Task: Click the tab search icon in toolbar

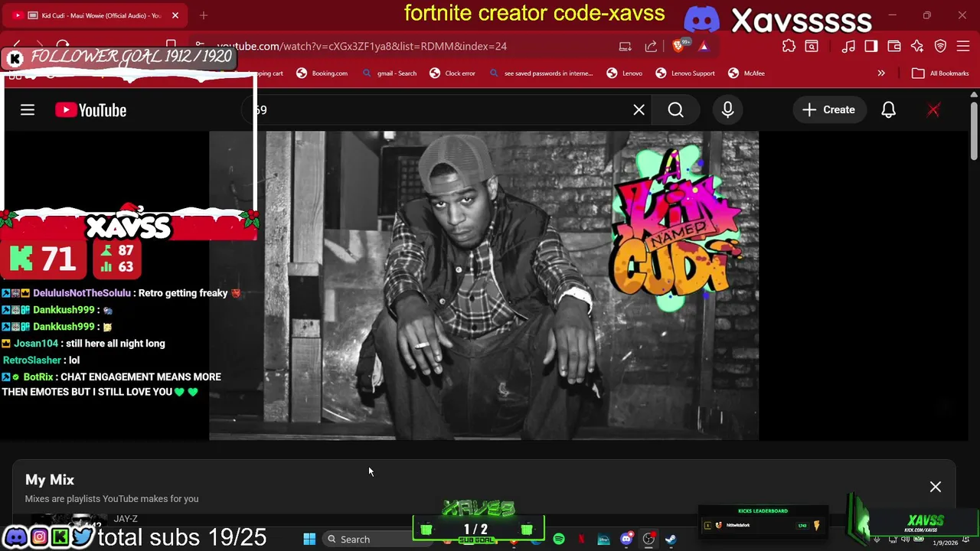Action: pyautogui.click(x=812, y=46)
